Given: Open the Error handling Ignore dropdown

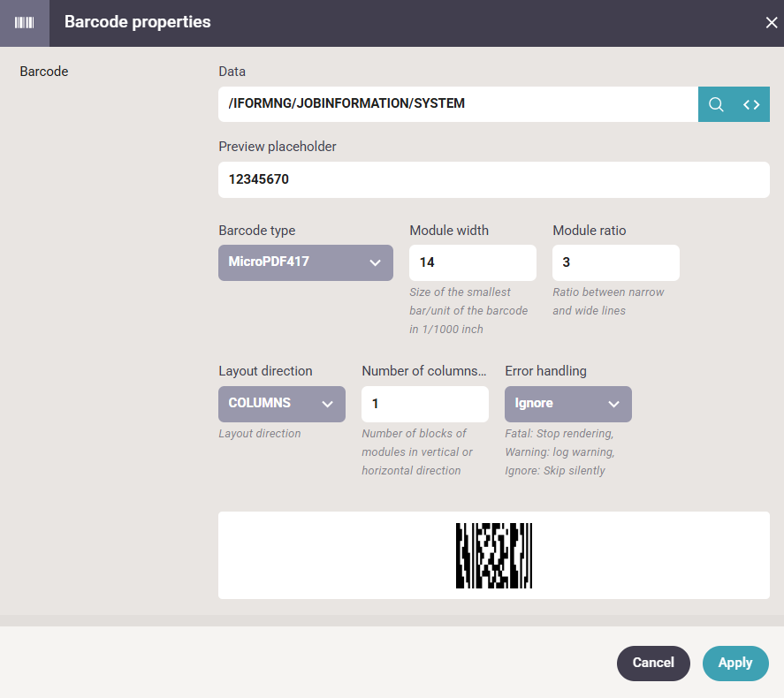Looking at the screenshot, I should (568, 404).
